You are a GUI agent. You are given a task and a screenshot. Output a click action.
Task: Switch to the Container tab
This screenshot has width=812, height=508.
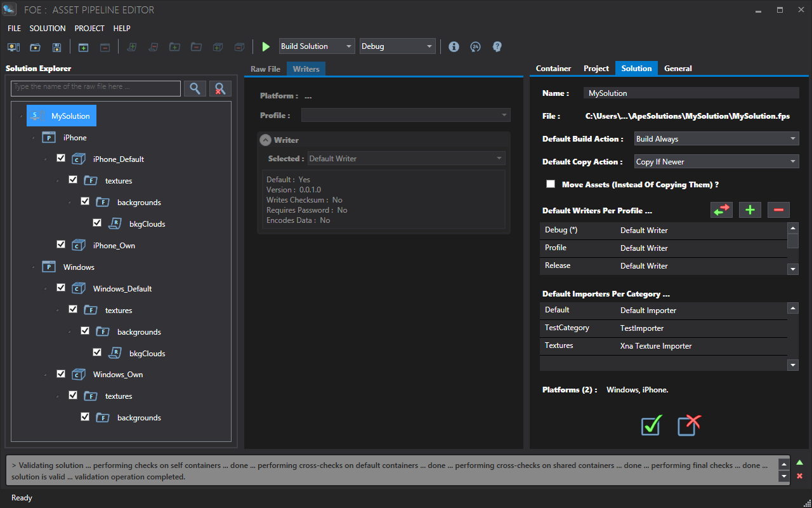click(x=553, y=69)
